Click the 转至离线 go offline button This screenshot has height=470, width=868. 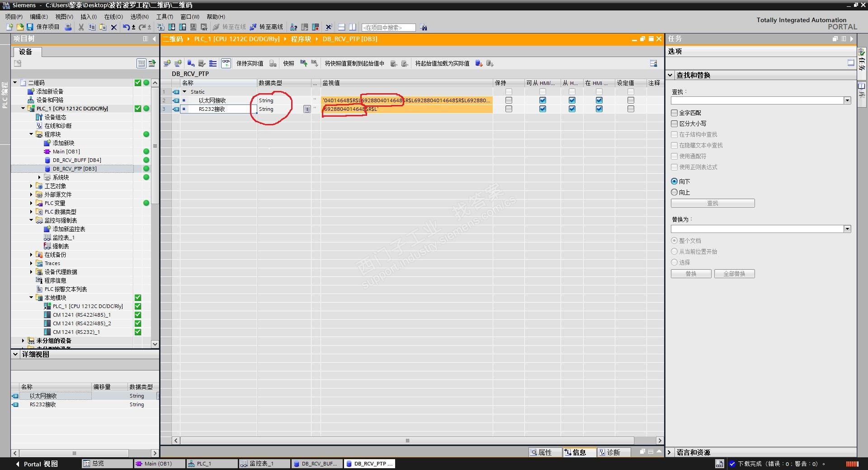click(x=266, y=27)
